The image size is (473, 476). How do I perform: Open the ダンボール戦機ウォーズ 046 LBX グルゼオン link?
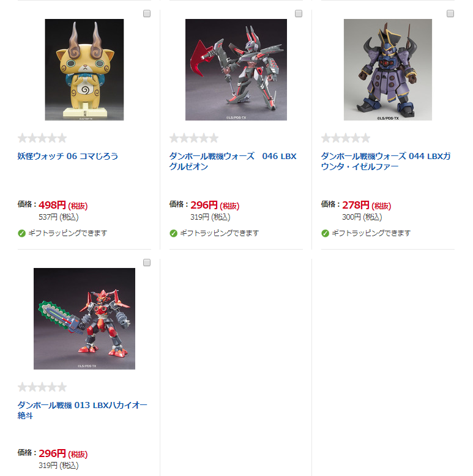[233, 161]
